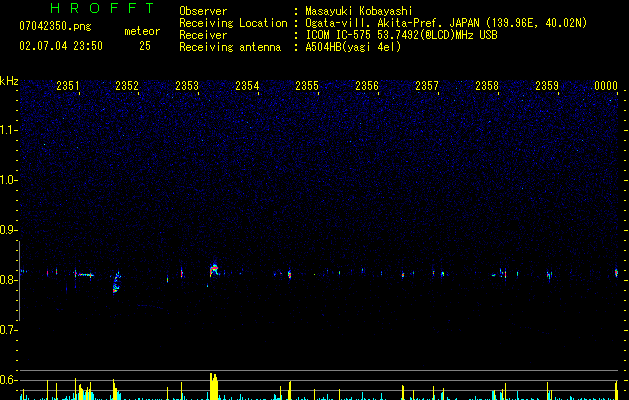629x400 pixels.
Task: Click the 'Receiving antenna' label
Action: 230,47
